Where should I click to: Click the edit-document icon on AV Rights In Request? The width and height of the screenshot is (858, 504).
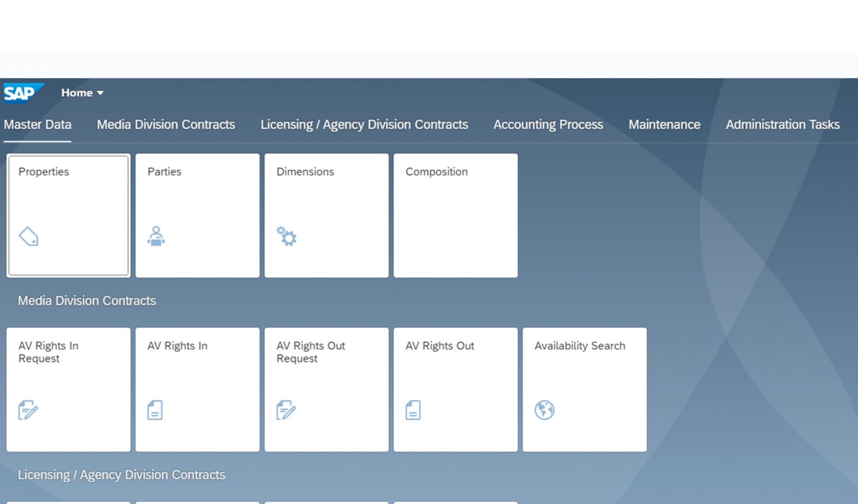click(27, 410)
